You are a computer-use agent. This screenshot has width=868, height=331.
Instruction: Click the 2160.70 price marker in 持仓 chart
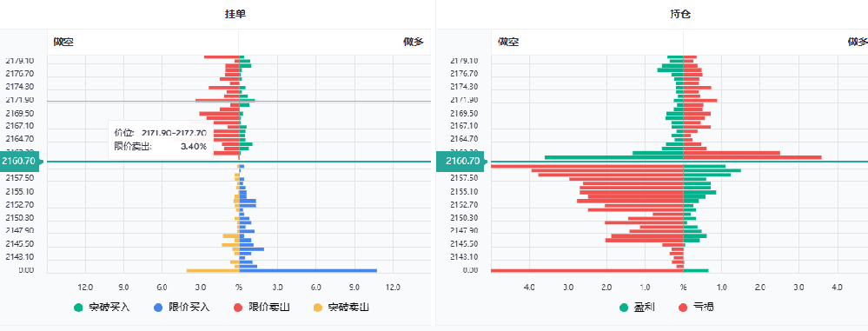point(461,162)
